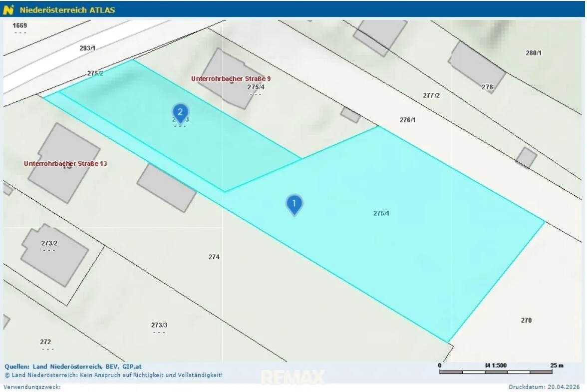587x392 pixels.
Task: Click the M 1:500 scale bar
Action: (x=496, y=369)
